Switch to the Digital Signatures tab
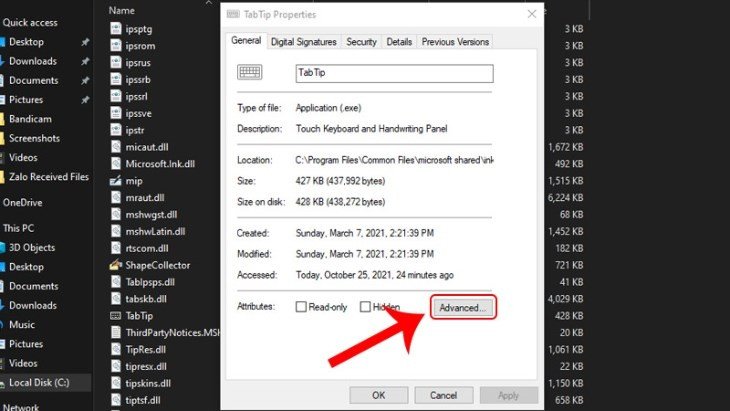 [304, 42]
